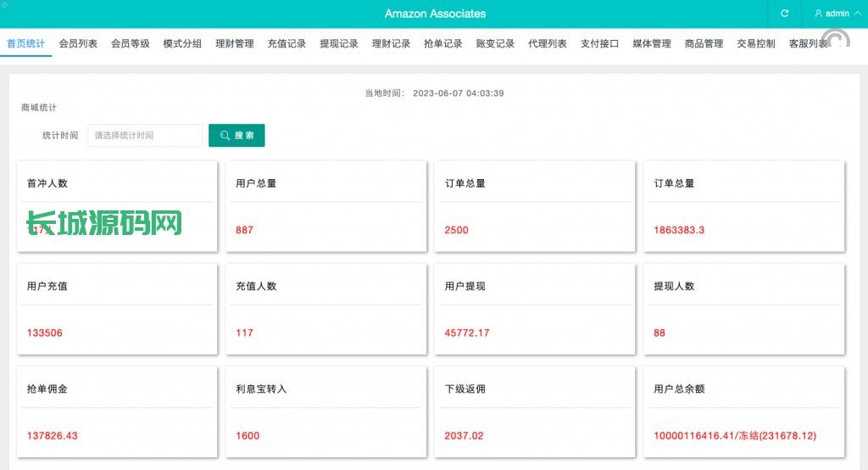The image size is (868, 470).
Task: Click the 用户总余额 statistics card
Action: click(x=743, y=411)
